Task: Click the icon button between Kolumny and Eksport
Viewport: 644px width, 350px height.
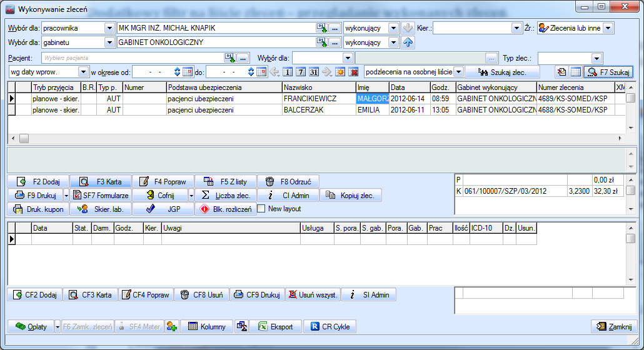Action: (x=242, y=327)
